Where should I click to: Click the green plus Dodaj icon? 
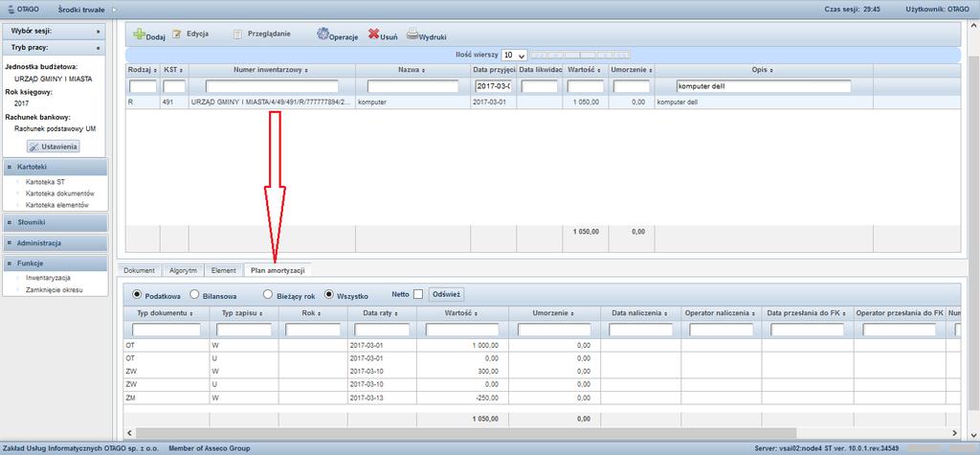139,34
